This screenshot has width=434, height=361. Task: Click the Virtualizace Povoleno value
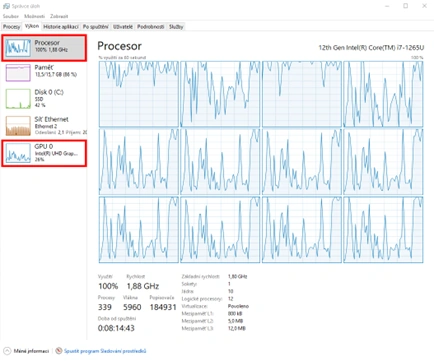(238, 306)
